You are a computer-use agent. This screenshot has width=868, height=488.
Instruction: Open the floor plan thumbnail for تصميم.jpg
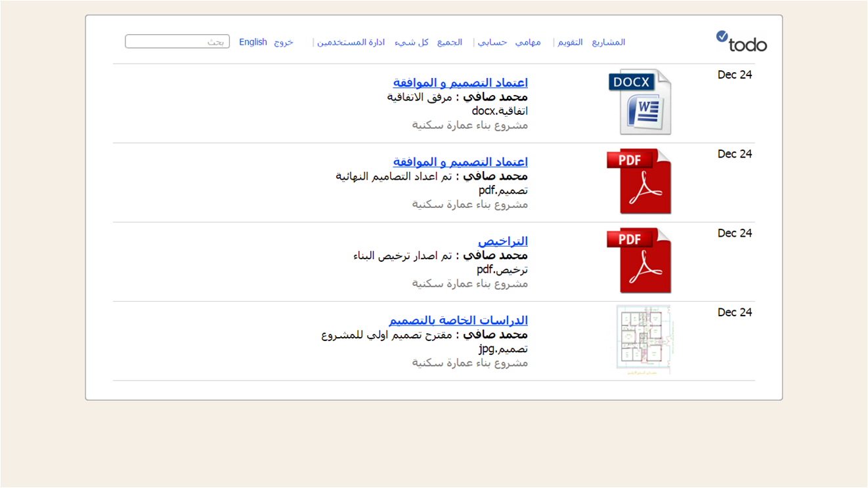pos(643,339)
